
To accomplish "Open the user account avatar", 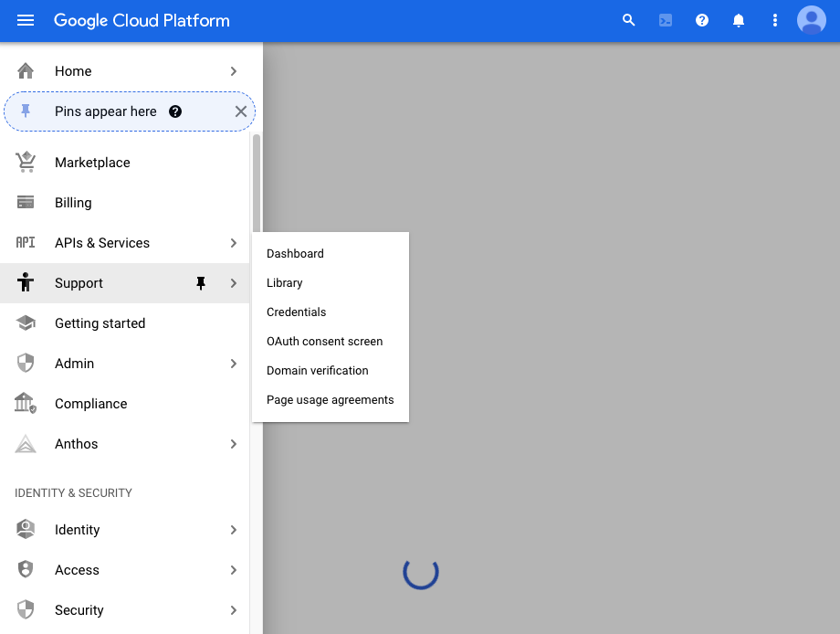I will click(x=812, y=20).
